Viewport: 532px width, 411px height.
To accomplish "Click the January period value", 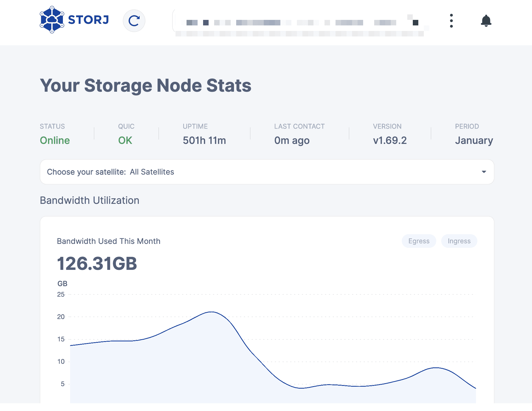I will click(x=474, y=140).
